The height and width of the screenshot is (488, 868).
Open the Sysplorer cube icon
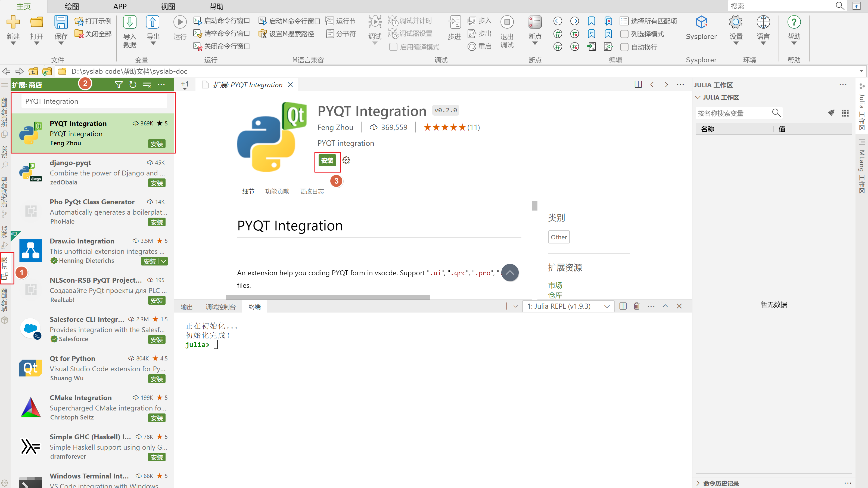point(701,22)
